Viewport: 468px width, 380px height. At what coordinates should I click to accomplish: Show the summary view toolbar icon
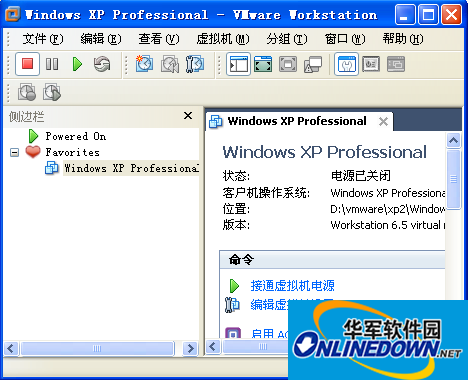[347, 64]
